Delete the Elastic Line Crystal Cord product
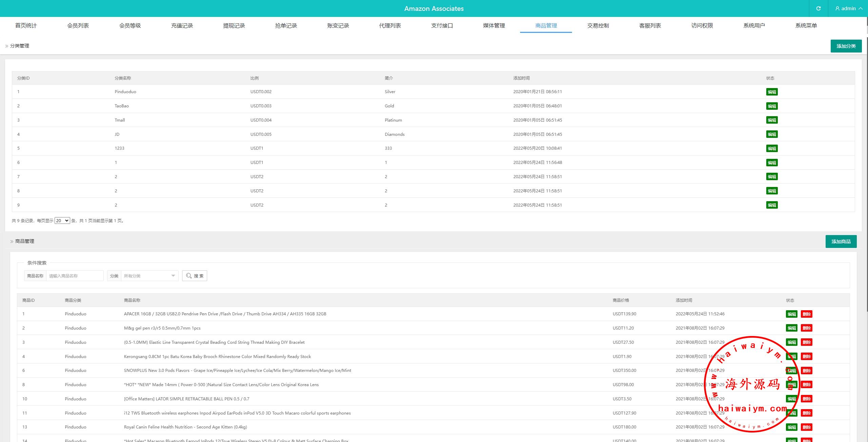This screenshot has width=868, height=442. 806,342
